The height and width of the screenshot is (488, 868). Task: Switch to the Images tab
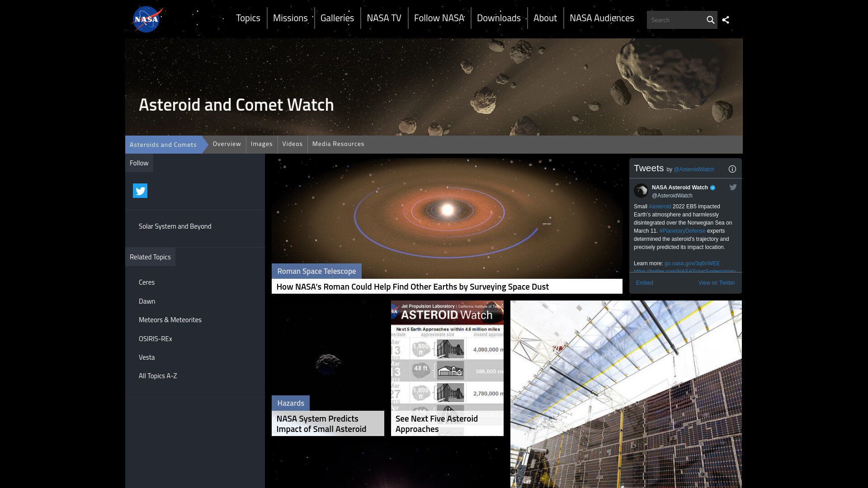pyautogui.click(x=262, y=144)
